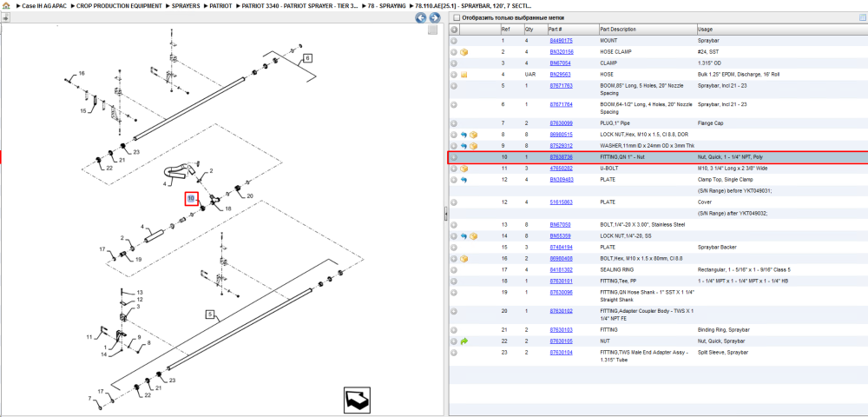This screenshot has height=417, width=868.
Task: Open part number link 87484194
Action: point(561,247)
